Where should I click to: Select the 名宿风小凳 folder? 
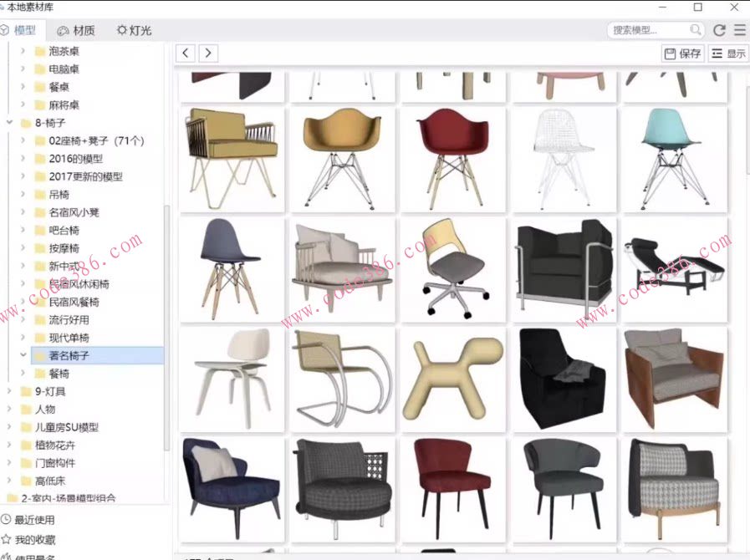pyautogui.click(x=74, y=212)
